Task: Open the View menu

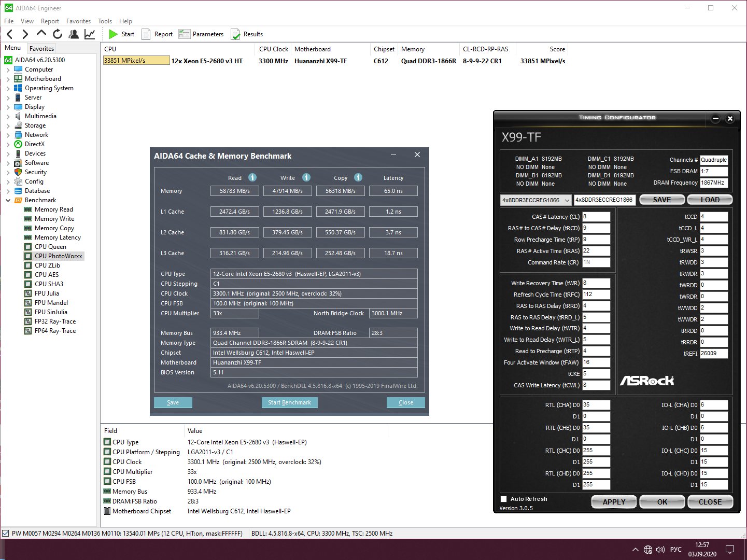Action: tap(27, 21)
